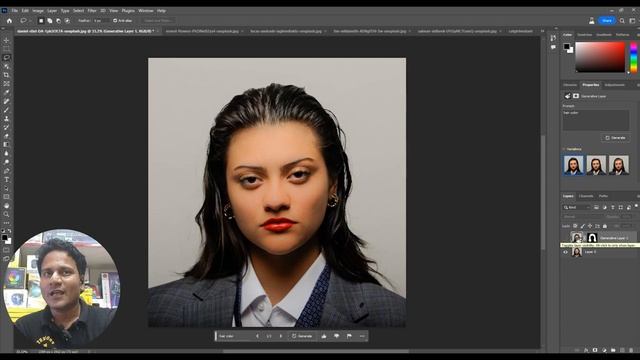Switch to the Adjustments tab
640x360 pixels.
click(x=614, y=85)
